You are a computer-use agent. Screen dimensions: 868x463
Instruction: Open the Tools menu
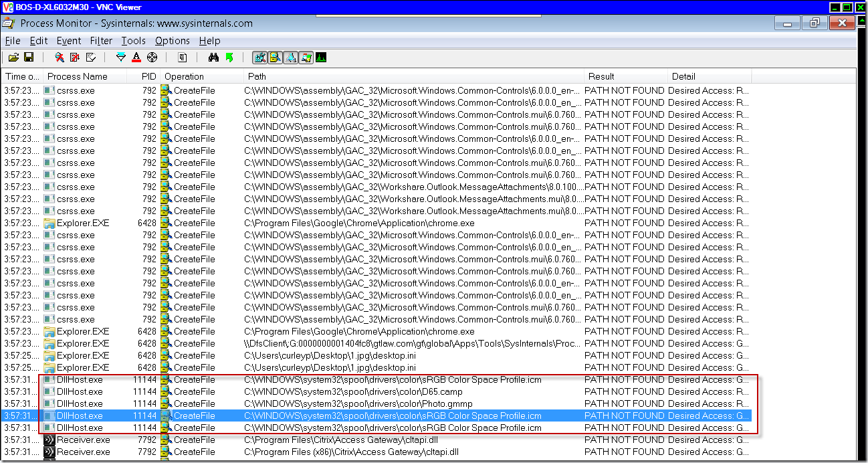pyautogui.click(x=133, y=41)
